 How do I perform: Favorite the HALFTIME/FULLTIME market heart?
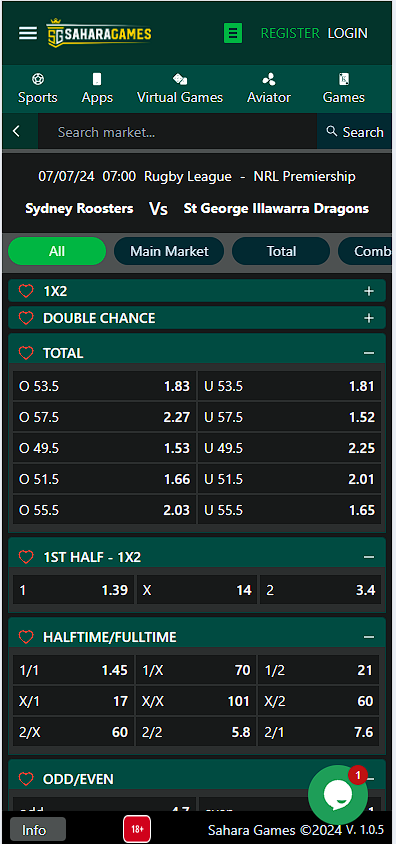26,637
